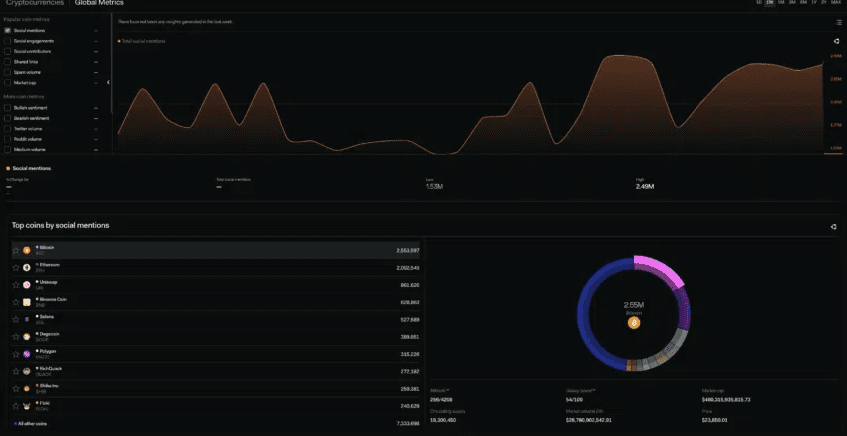
Task: Tick the Shared links checkbox
Action: coord(8,62)
